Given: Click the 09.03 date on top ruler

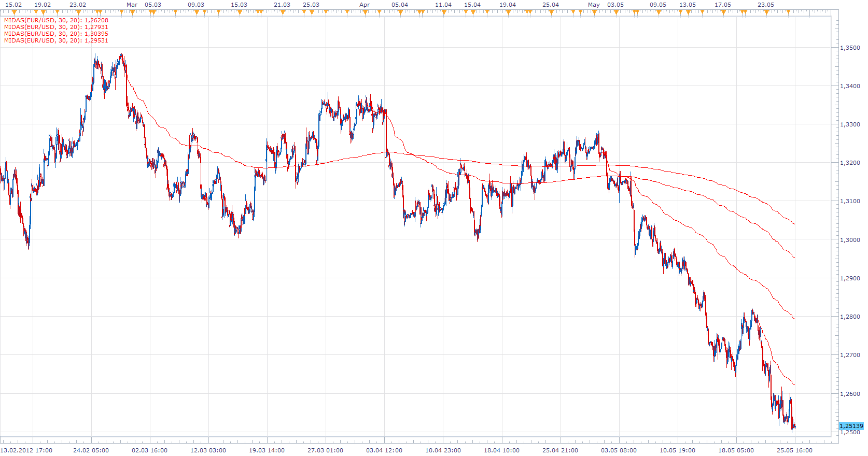Looking at the screenshot, I should click(196, 5).
